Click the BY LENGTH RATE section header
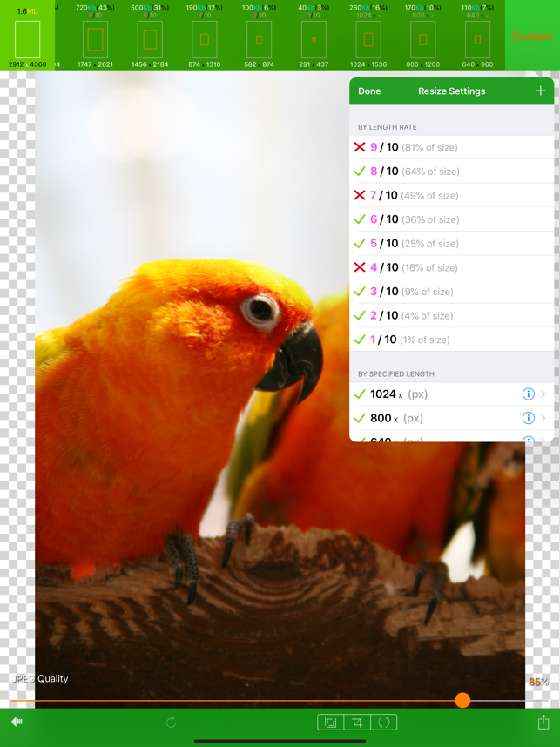The width and height of the screenshot is (560, 747). click(x=388, y=127)
